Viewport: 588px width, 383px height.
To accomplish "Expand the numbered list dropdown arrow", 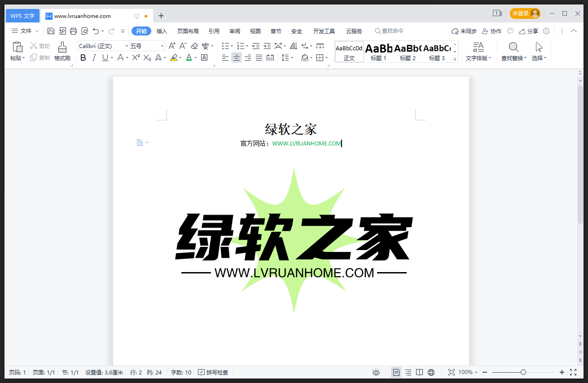I will 247,46.
